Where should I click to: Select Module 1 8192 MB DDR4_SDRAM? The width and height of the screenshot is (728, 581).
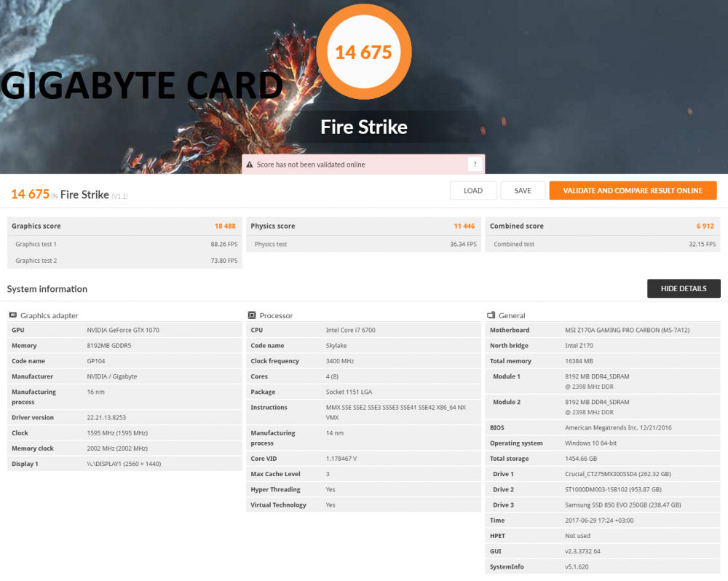[x=597, y=382]
